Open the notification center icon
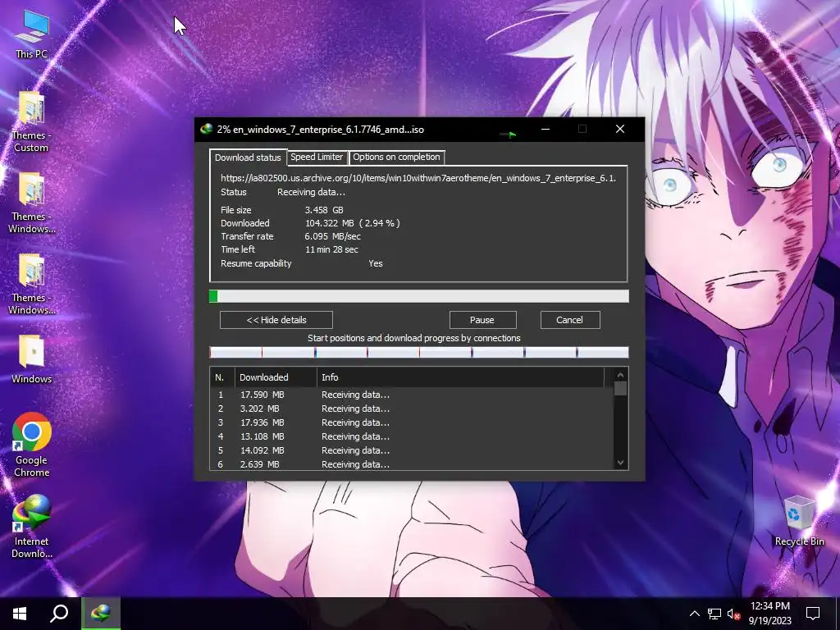 click(x=813, y=614)
